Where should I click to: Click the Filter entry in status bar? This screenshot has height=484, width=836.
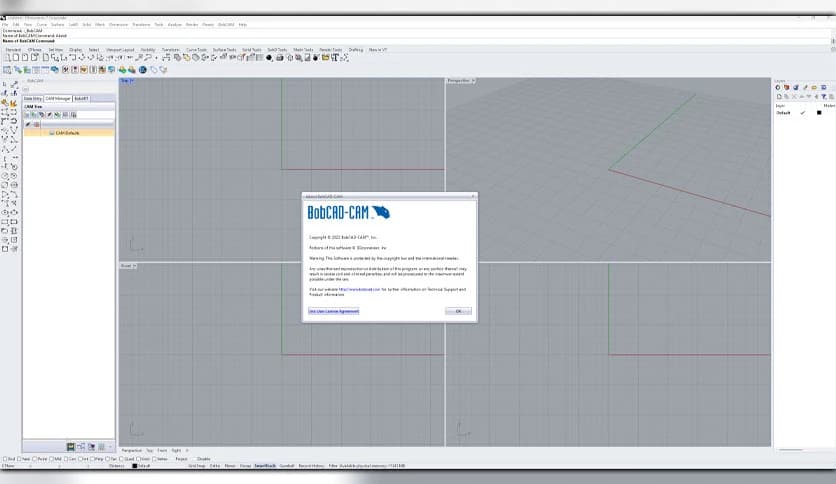[333, 466]
